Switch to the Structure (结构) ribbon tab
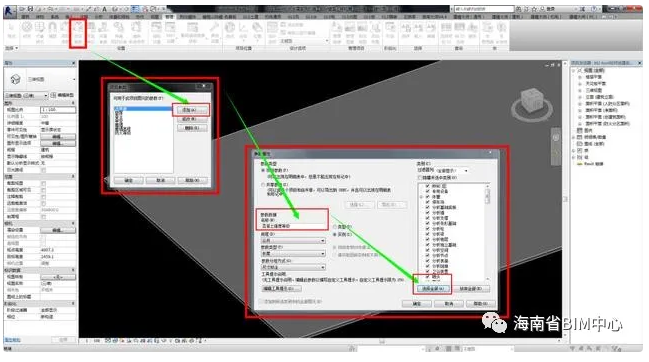This screenshot has height=362, width=649. [x=40, y=17]
